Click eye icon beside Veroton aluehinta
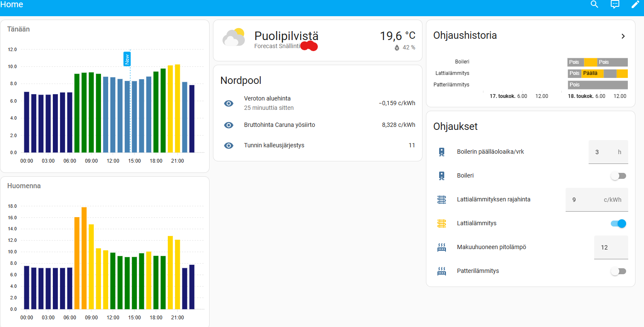This screenshot has height=327, width=644. (229, 103)
